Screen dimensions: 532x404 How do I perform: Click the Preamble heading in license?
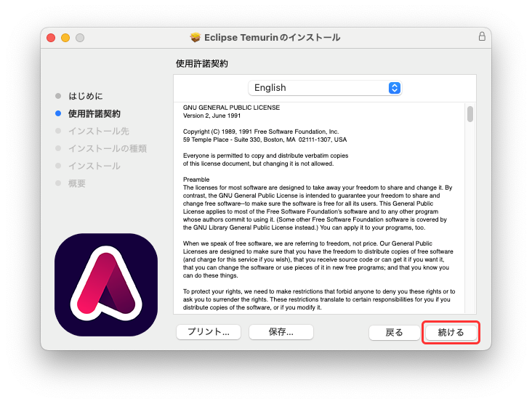tap(196, 179)
